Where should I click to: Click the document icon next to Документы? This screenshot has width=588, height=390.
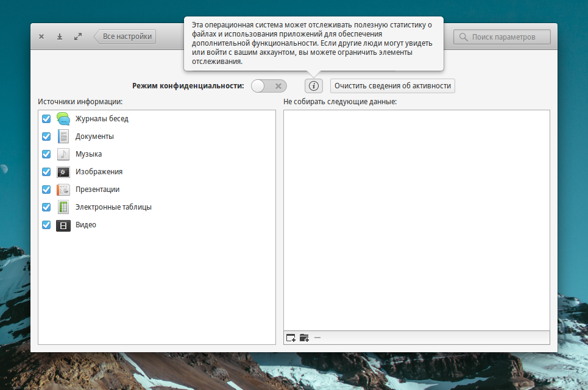tap(63, 136)
